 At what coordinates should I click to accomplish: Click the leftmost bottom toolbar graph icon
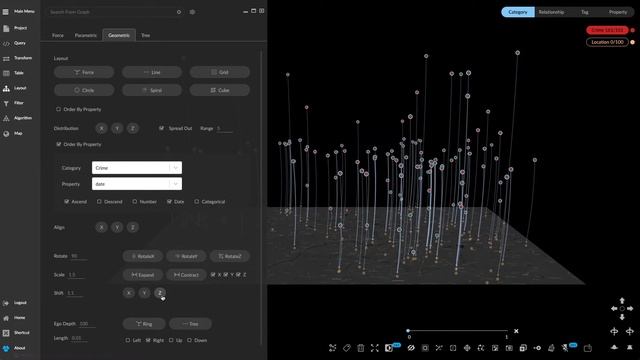click(333, 348)
